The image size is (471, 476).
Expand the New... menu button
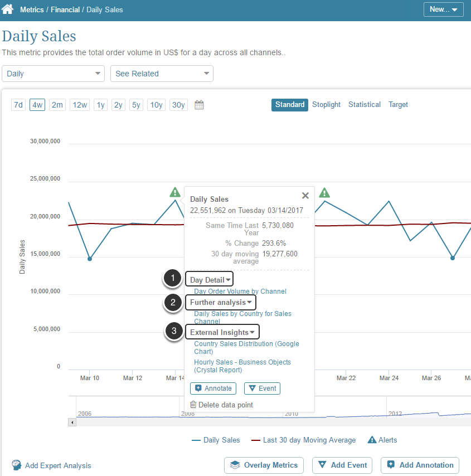(x=443, y=9)
